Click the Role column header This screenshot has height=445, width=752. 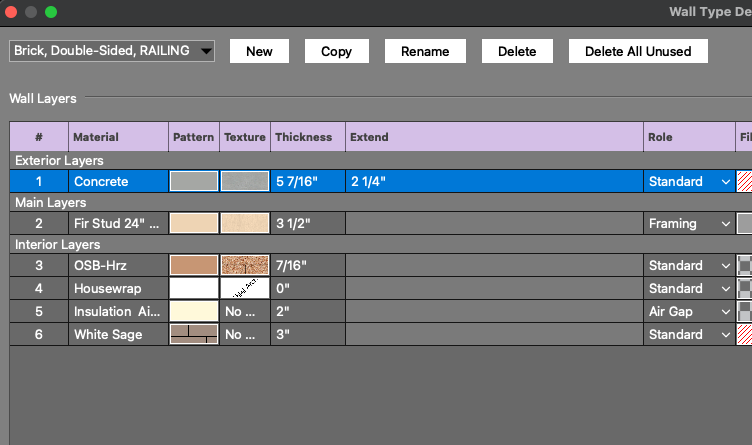689,137
